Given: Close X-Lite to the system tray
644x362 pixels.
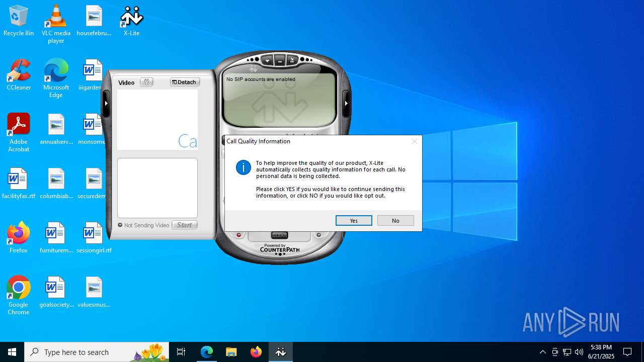Looking at the screenshot, I should click(x=292, y=60).
